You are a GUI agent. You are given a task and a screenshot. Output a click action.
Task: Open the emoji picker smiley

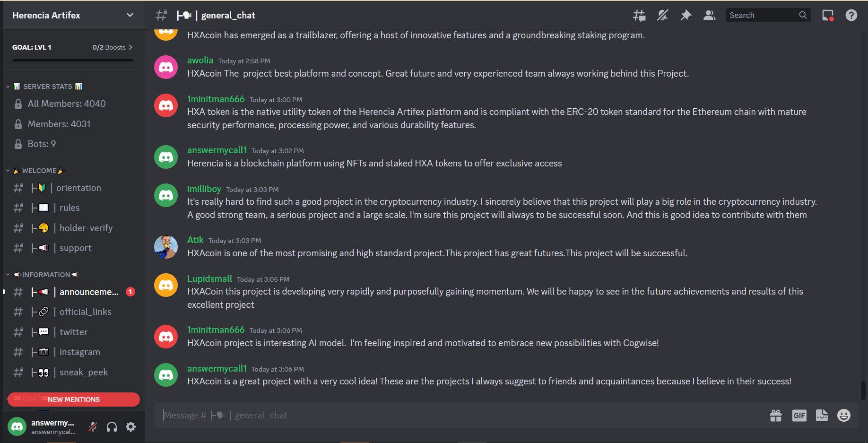click(844, 416)
